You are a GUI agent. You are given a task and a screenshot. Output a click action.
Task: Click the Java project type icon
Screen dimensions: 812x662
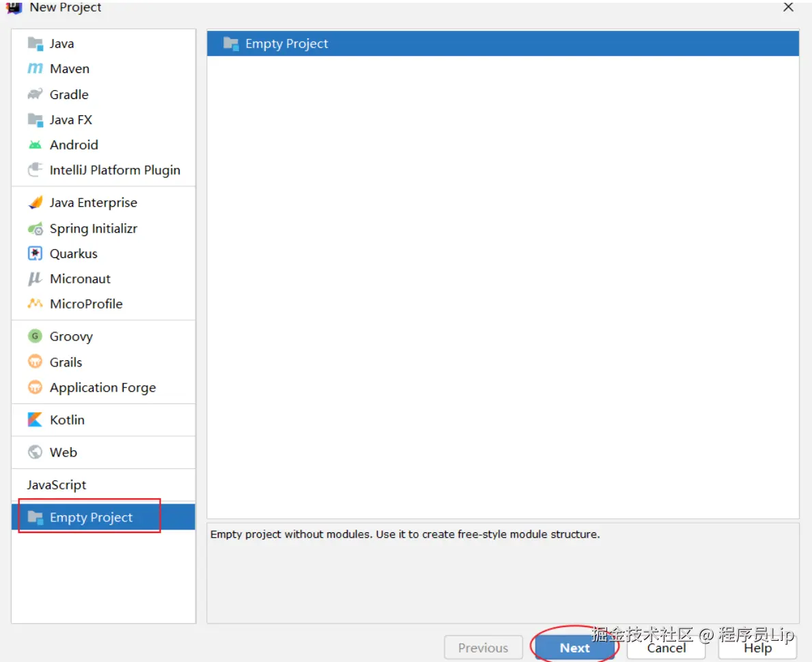point(36,44)
